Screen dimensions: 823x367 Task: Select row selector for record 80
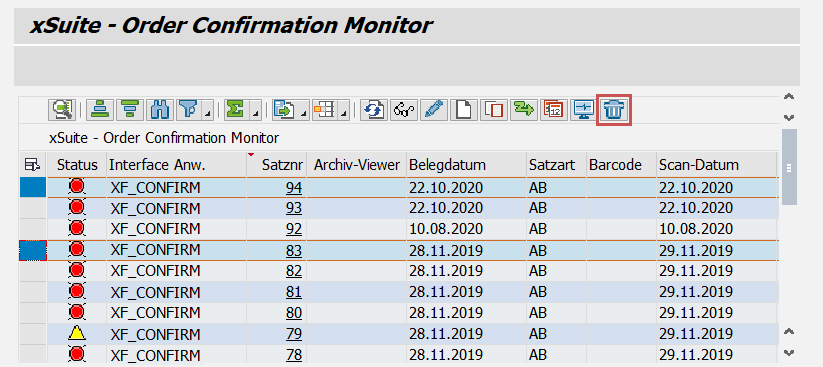tap(33, 313)
